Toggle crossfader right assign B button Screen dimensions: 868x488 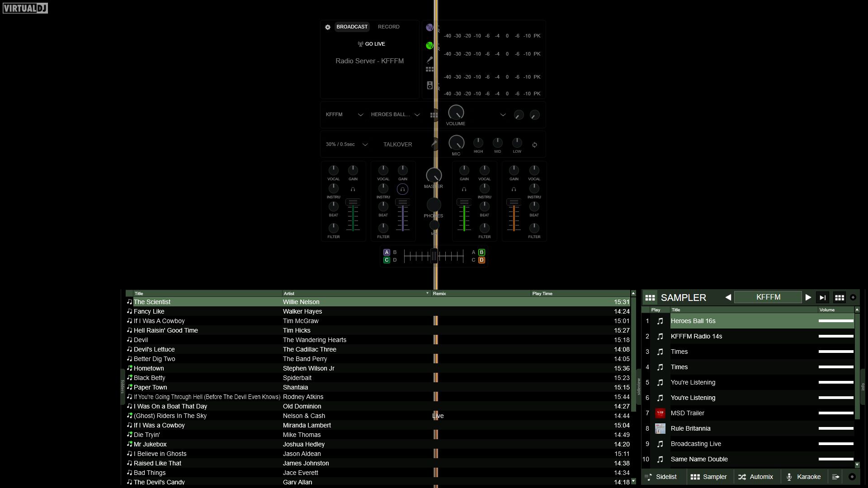[x=481, y=253]
